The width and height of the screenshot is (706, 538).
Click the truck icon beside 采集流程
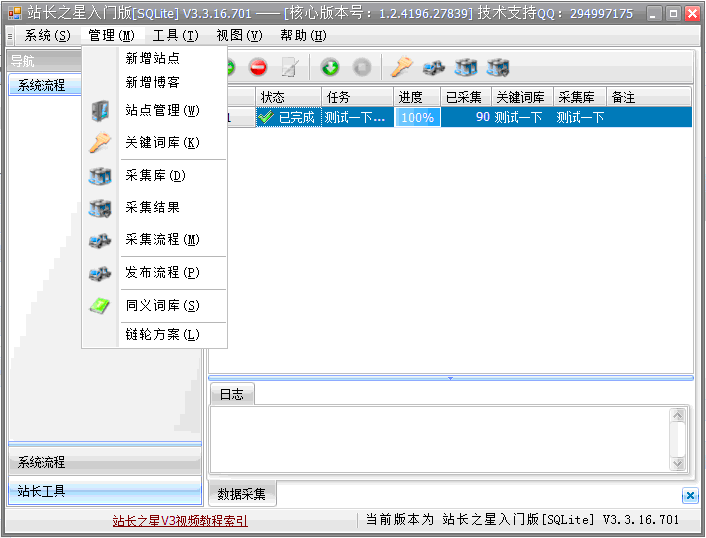click(100, 240)
